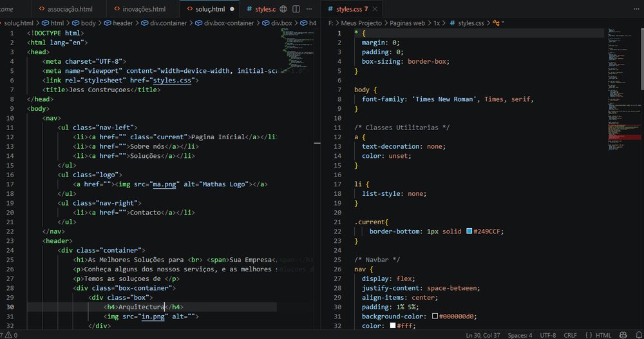
Task: Select the soluç.html tab
Action: (x=210, y=8)
